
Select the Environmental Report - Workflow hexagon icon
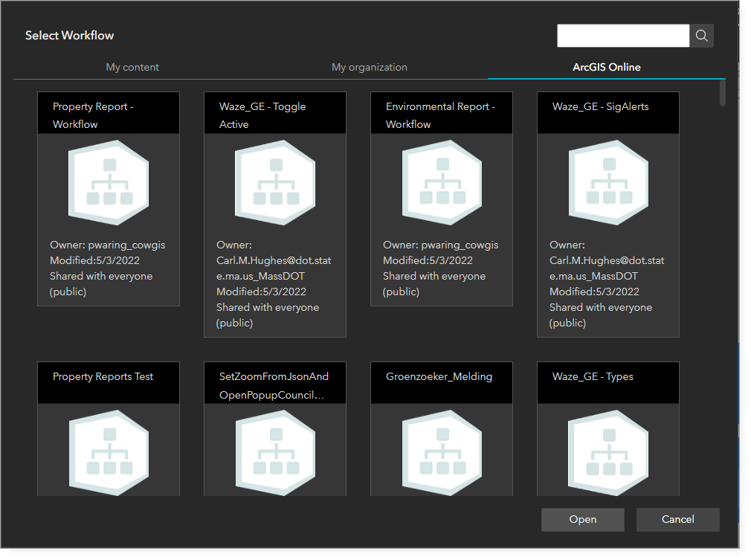[x=441, y=182]
